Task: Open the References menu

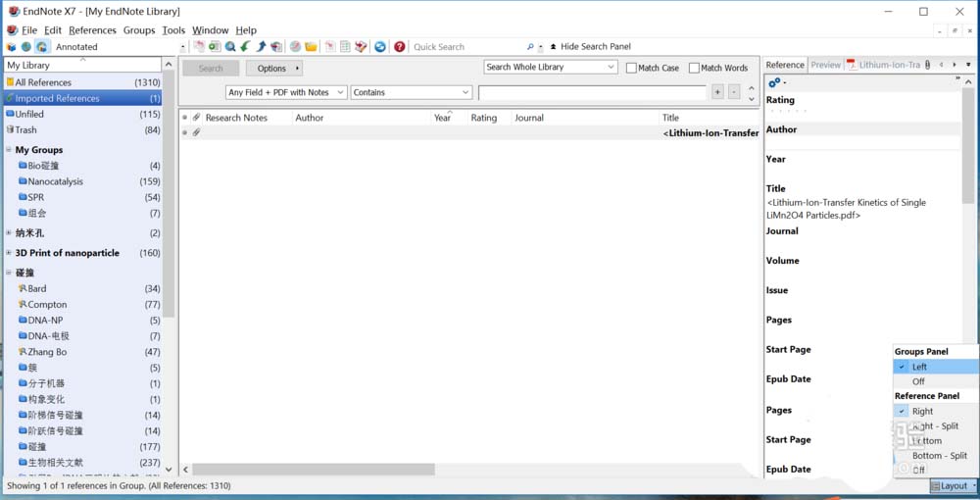Action: [x=92, y=30]
